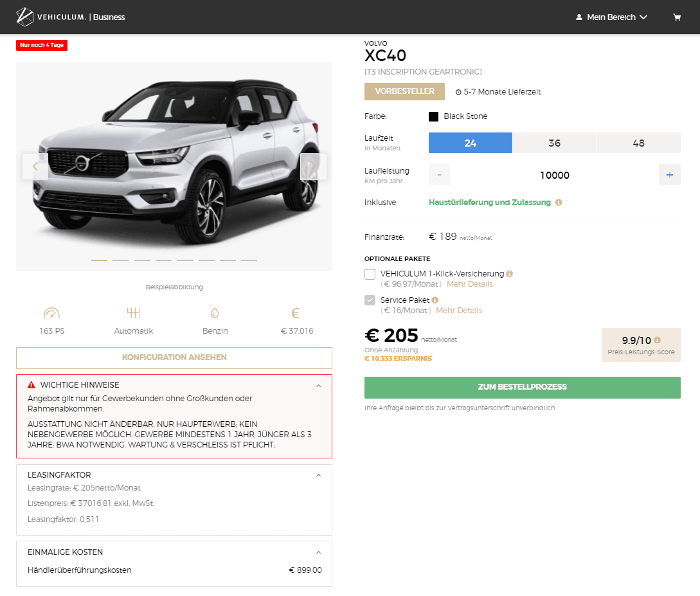Image resolution: width=700 pixels, height=596 pixels.
Task: Click Zum Bestellprozess button
Action: [523, 387]
